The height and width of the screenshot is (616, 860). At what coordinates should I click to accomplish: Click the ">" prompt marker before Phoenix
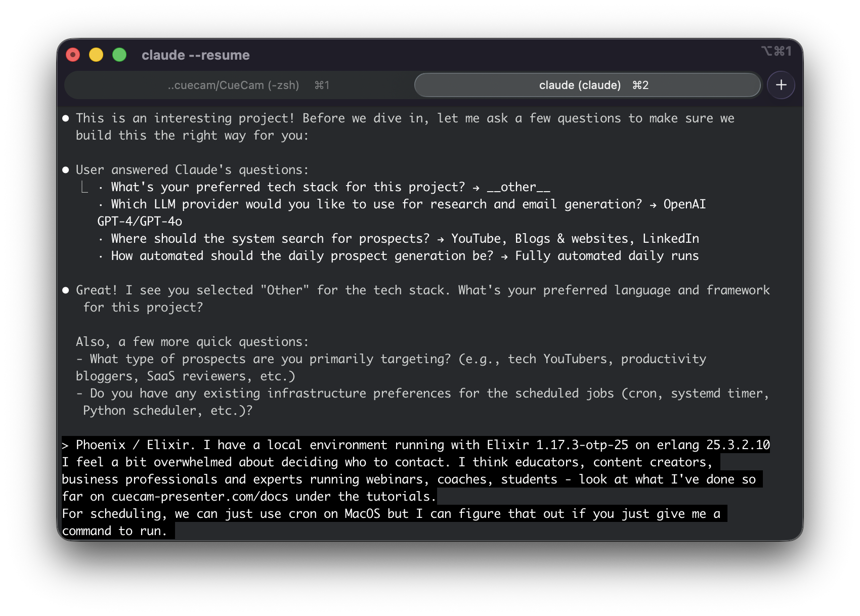(65, 446)
